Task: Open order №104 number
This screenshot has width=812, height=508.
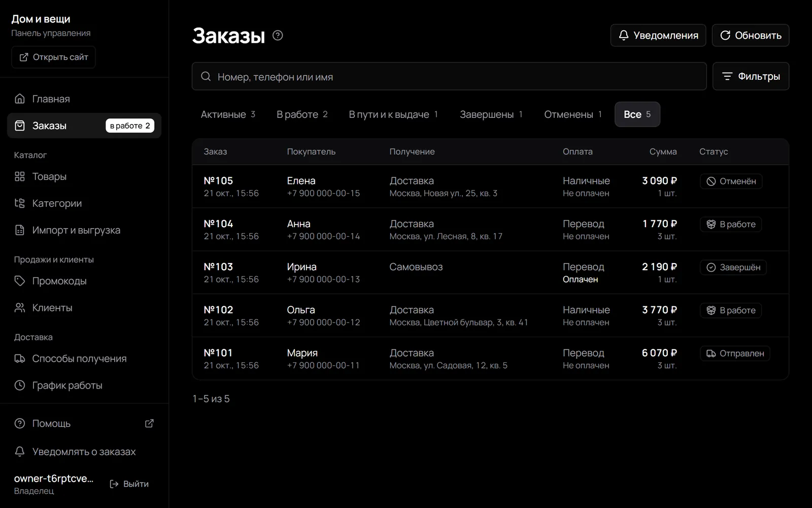Action: coord(218,224)
